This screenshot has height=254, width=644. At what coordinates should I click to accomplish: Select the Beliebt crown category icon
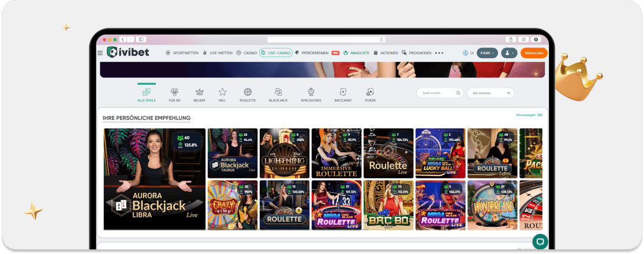click(x=200, y=92)
